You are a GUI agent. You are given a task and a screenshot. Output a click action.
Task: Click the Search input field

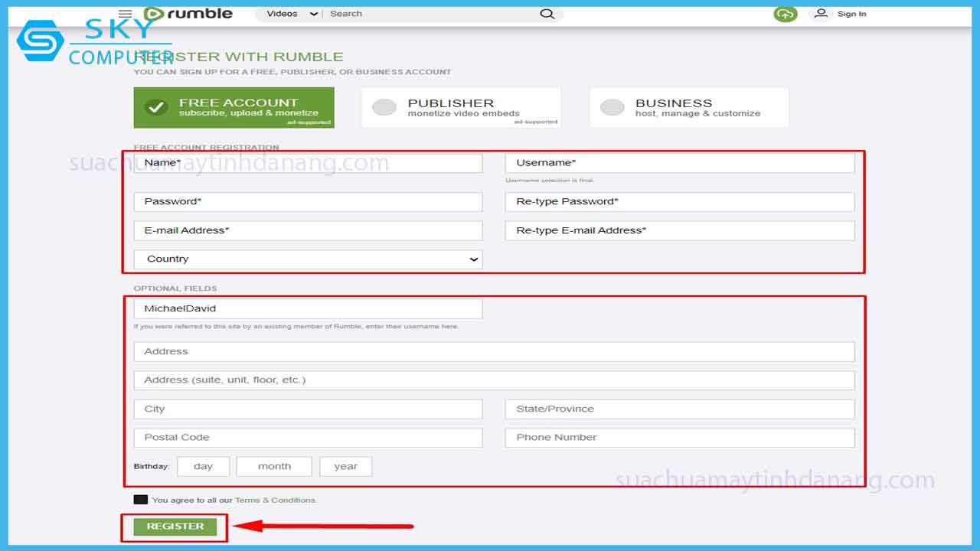433,14
